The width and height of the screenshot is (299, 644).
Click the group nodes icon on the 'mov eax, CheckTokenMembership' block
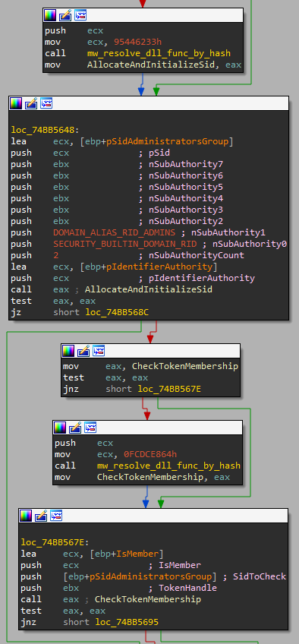(x=99, y=351)
